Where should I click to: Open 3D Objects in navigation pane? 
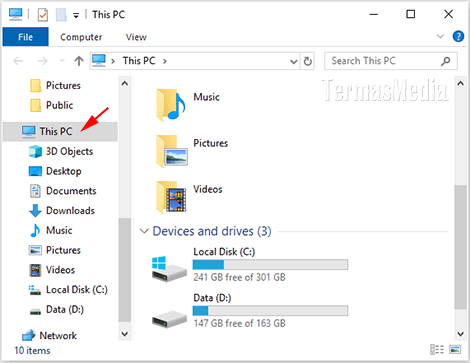tap(61, 151)
